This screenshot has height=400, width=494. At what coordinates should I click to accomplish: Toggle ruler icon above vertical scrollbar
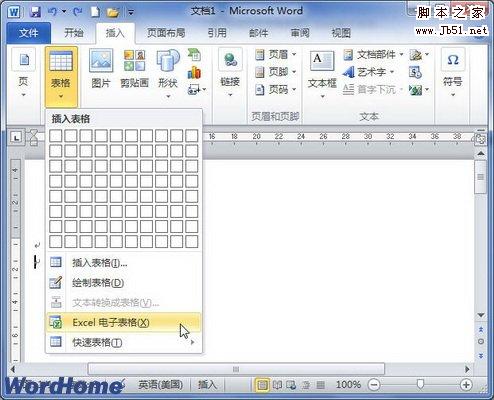(481, 139)
